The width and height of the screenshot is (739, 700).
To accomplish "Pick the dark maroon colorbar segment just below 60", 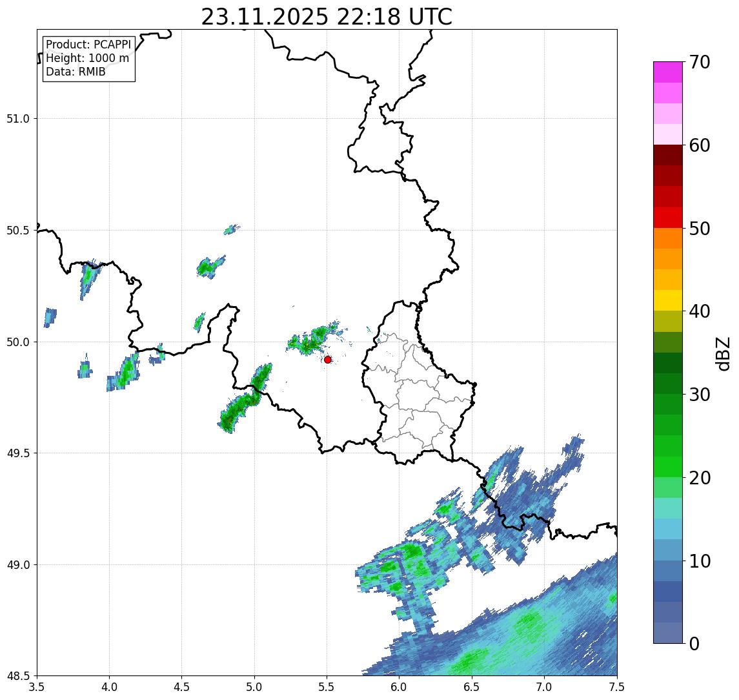I will (x=668, y=155).
